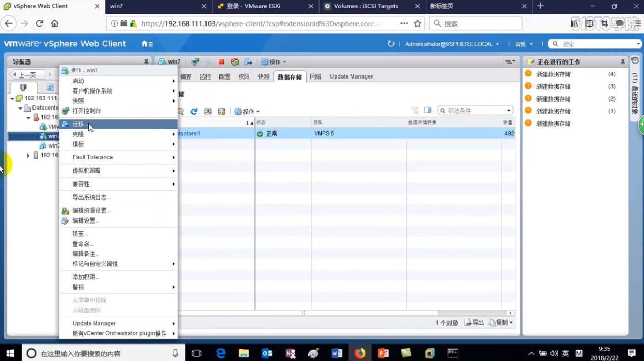
Task: Open Word from Windows taskbar
Action: [336, 353]
